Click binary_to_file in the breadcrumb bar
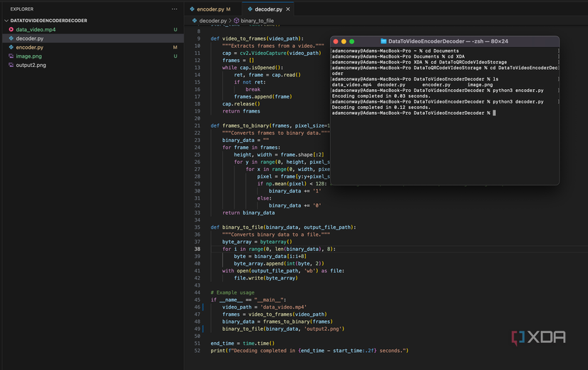The width and height of the screenshot is (588, 370). pos(257,21)
